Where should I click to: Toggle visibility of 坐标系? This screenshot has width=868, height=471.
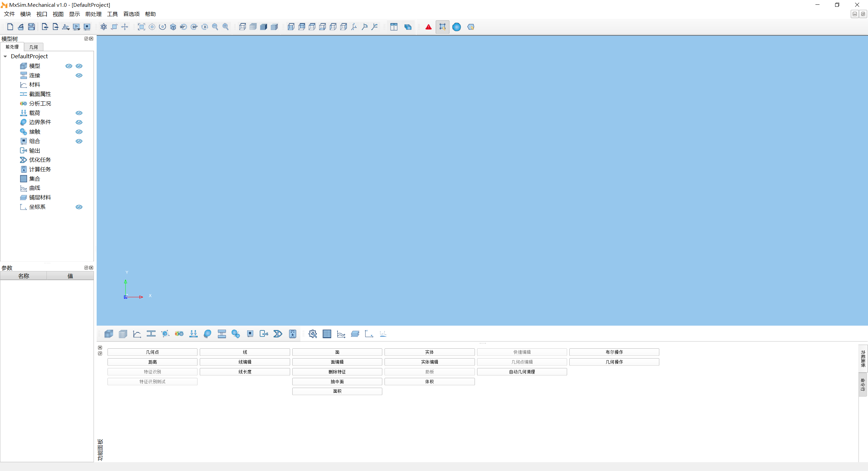tap(79, 207)
